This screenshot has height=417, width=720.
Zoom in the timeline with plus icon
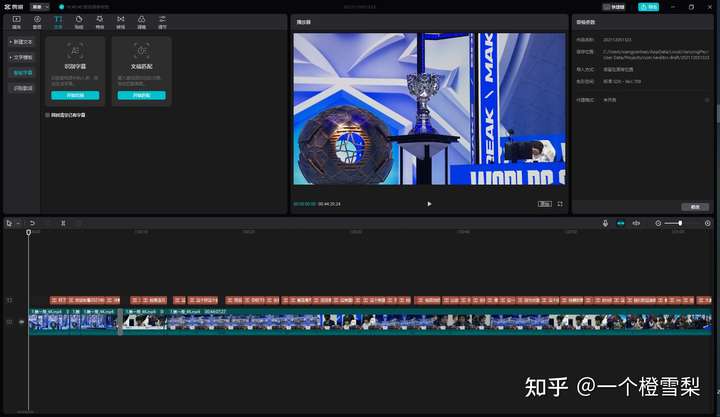[x=708, y=223]
